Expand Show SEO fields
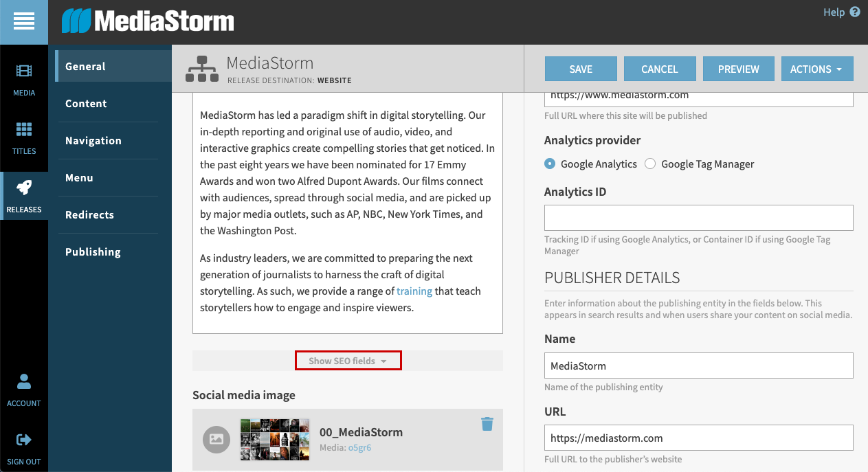Screen dimensions: 868x472 coord(348,361)
